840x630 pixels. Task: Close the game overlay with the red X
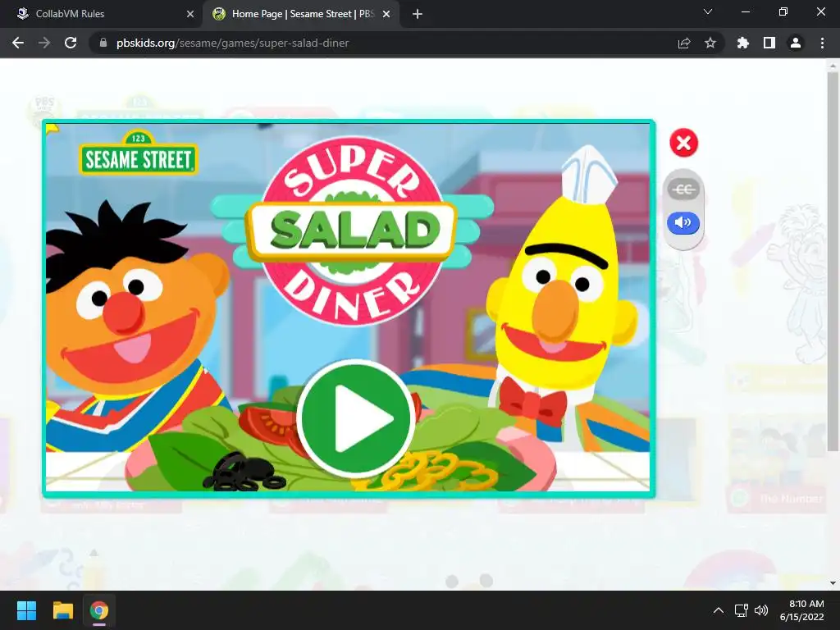[683, 143]
